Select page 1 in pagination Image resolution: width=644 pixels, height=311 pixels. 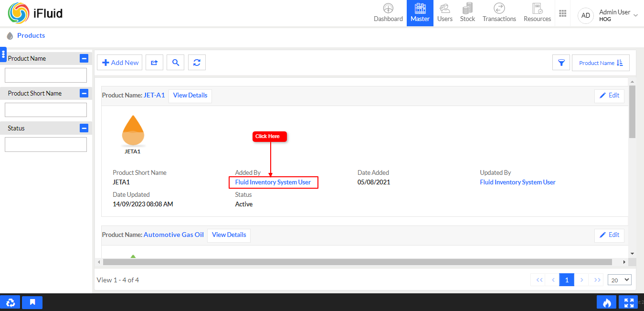[567, 280]
